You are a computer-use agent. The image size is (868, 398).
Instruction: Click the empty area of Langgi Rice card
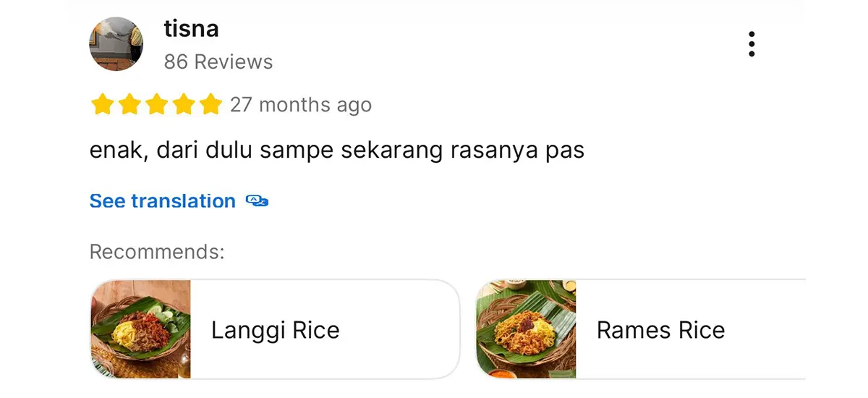click(x=401, y=329)
